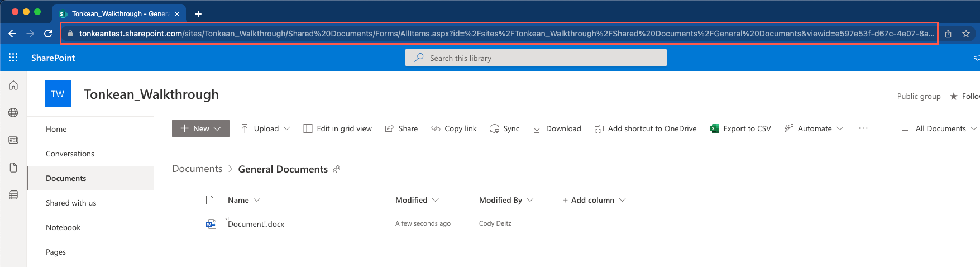Expand the Upload dropdown

(x=266, y=128)
